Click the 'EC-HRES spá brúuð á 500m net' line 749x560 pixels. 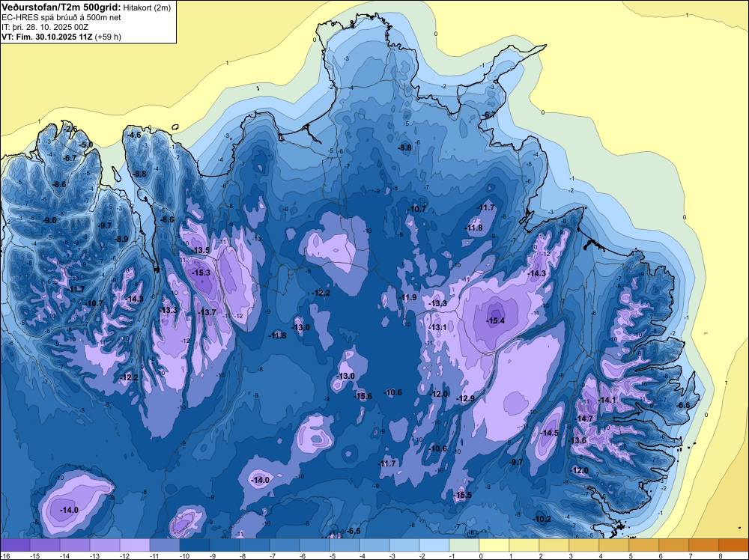(61, 17)
